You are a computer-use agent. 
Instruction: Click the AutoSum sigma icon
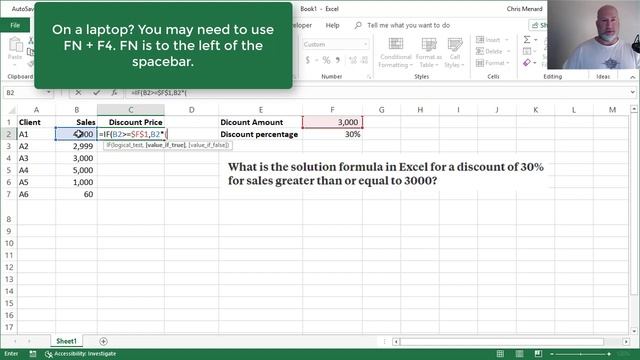pos(527,40)
